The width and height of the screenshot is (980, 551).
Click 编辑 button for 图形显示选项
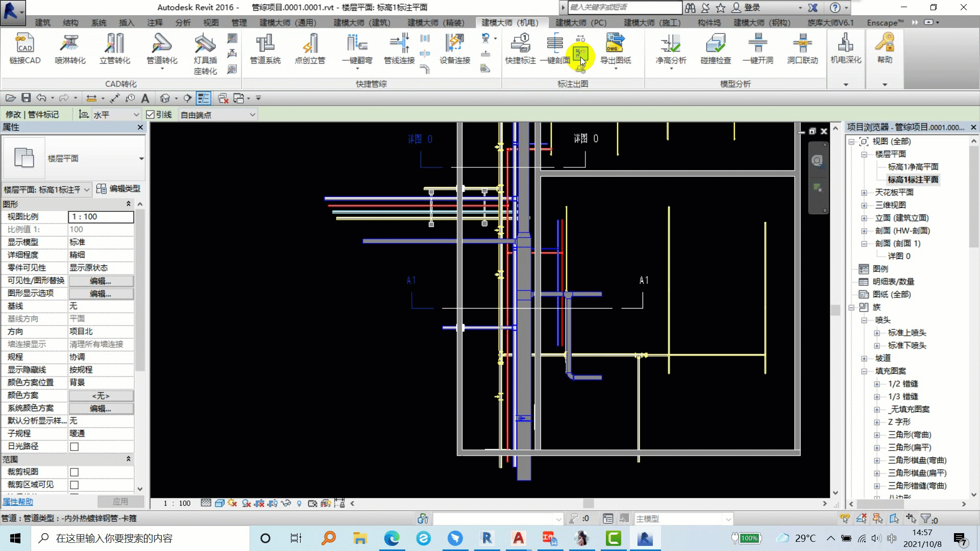101,294
